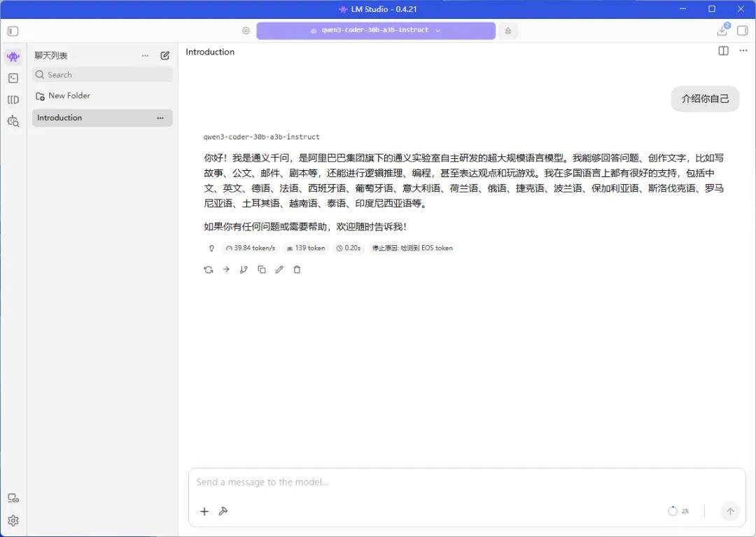
Task: Click the Introduction chat title
Action: click(x=210, y=52)
